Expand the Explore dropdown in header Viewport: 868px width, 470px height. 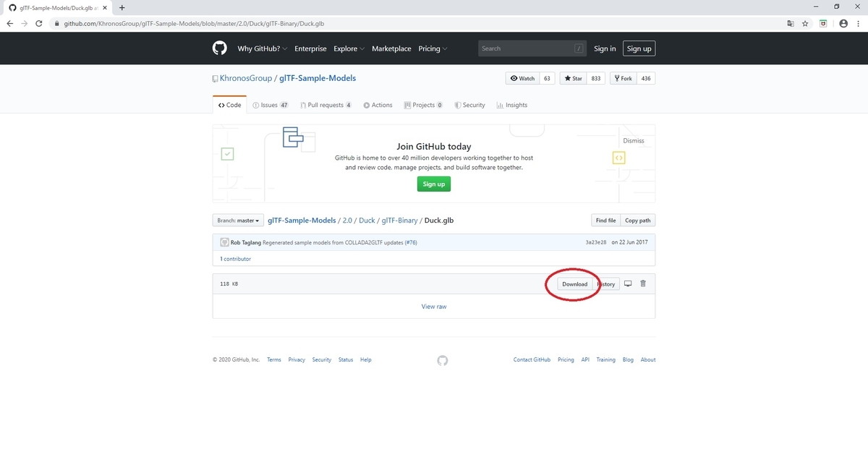(349, 48)
